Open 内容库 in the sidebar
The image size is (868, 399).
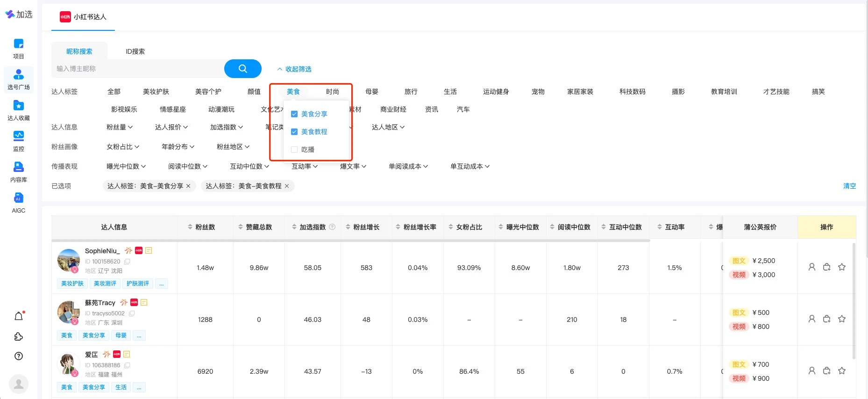(x=19, y=172)
